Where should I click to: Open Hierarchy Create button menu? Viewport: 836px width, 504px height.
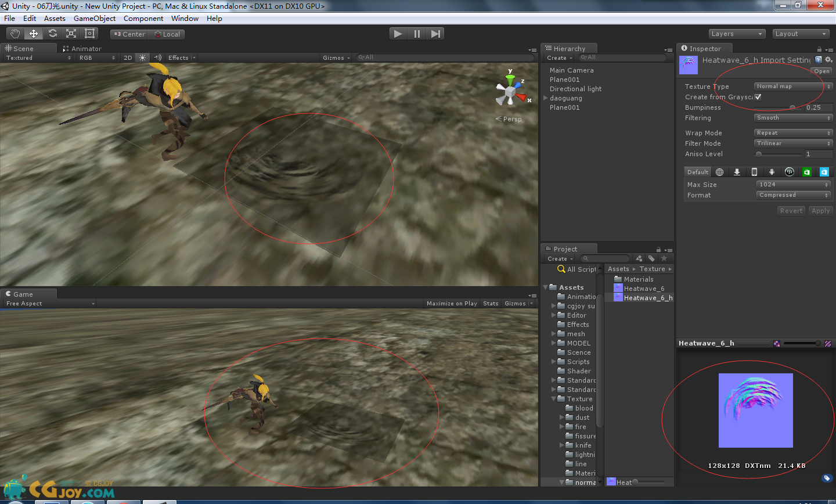coord(560,57)
